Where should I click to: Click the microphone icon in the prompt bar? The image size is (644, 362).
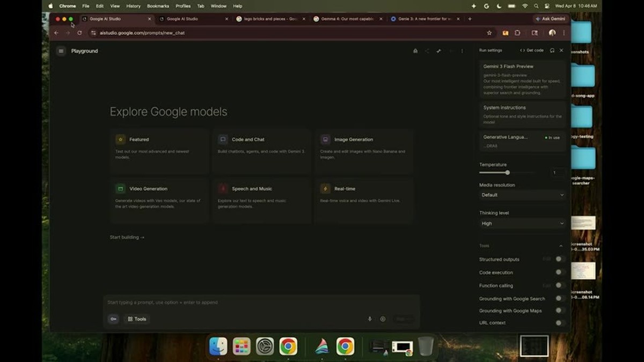coord(370,319)
